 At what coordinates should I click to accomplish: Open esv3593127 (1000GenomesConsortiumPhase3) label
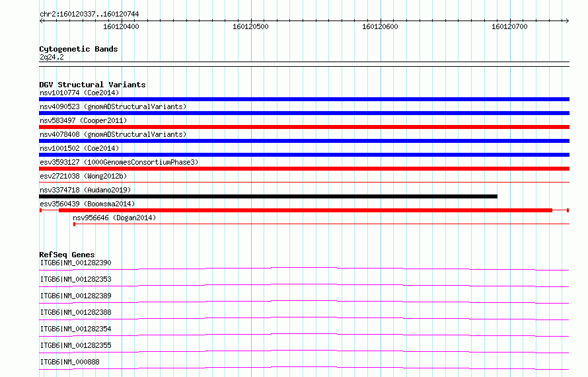119,162
